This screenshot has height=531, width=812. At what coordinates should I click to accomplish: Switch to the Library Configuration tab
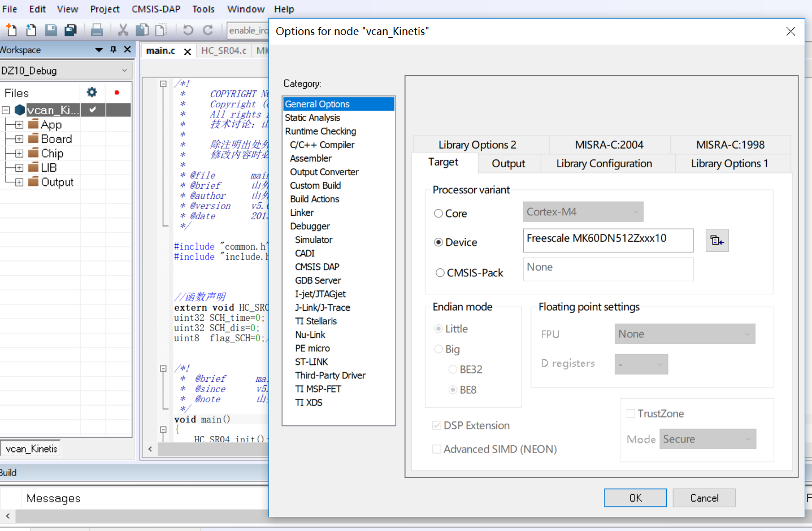tap(604, 163)
